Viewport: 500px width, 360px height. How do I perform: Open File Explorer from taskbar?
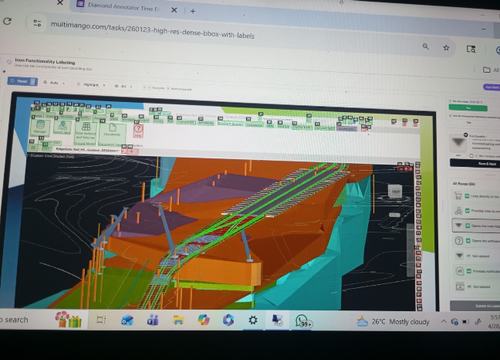pyautogui.click(x=178, y=320)
